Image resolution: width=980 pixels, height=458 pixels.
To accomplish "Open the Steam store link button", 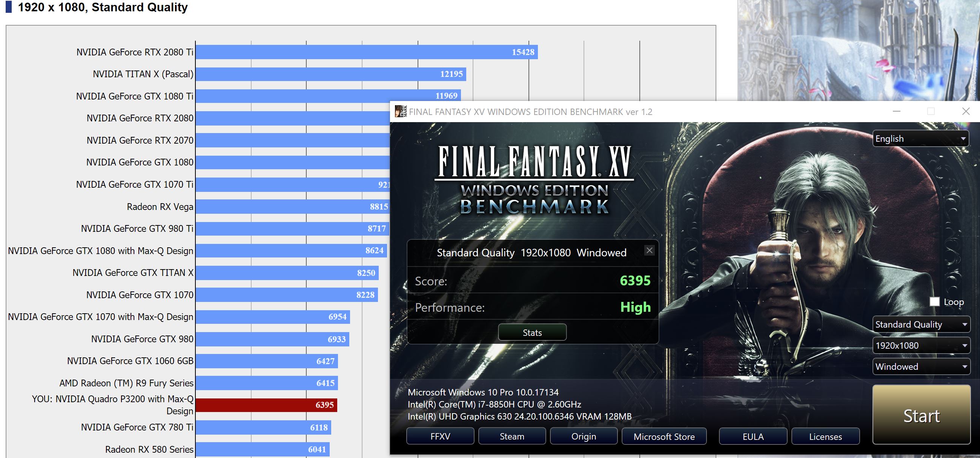I will coord(512,437).
